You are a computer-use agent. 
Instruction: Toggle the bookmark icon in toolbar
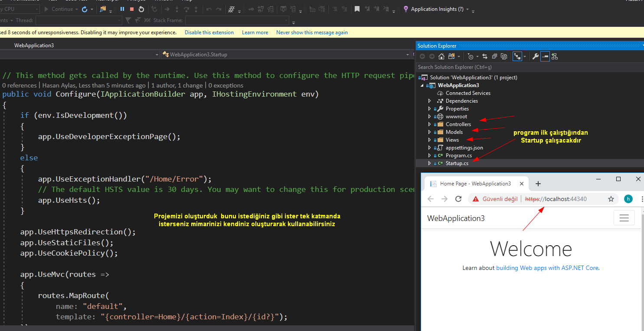tap(357, 9)
